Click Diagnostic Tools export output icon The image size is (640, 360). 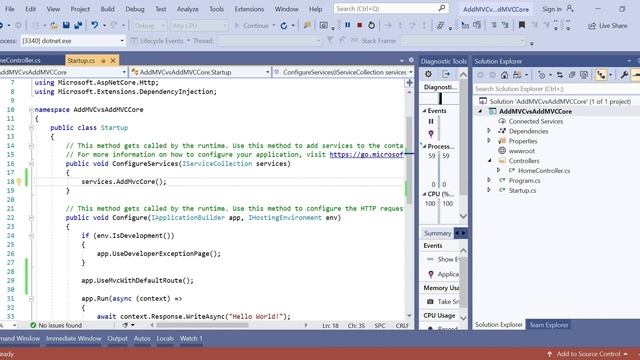[446, 74]
